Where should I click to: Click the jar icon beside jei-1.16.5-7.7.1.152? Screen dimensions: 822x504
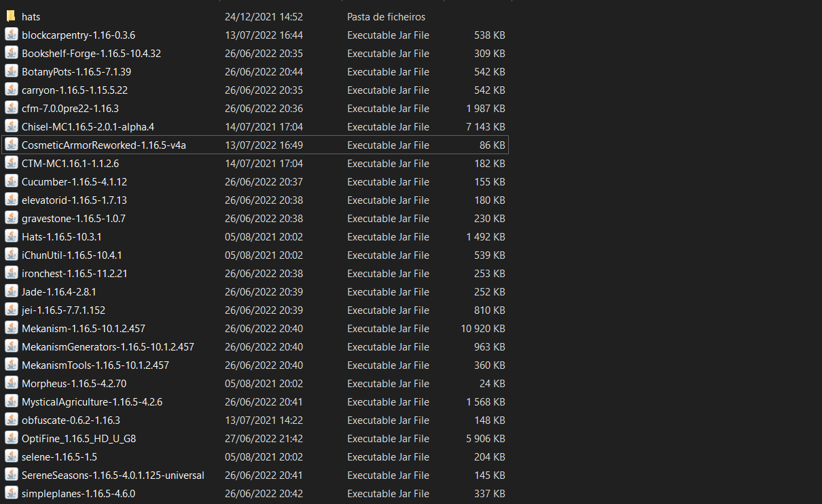pos(11,310)
